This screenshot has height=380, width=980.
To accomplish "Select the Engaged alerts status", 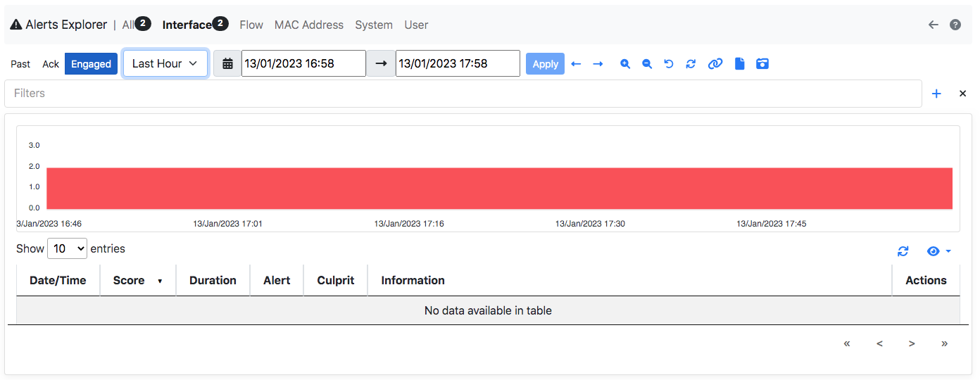I will (91, 63).
